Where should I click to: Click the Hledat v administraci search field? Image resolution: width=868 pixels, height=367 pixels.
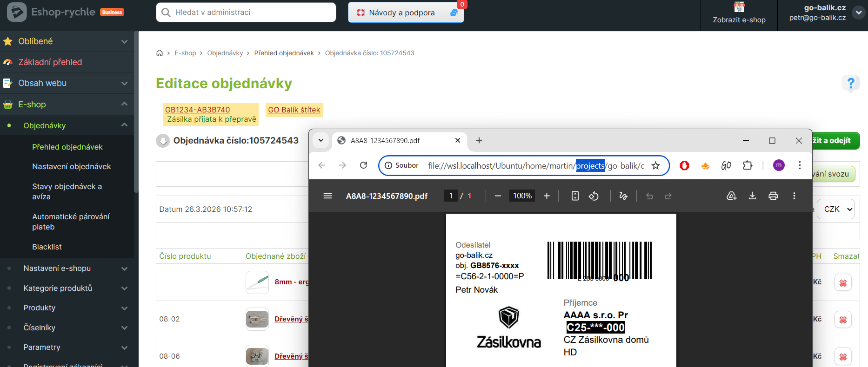247,13
